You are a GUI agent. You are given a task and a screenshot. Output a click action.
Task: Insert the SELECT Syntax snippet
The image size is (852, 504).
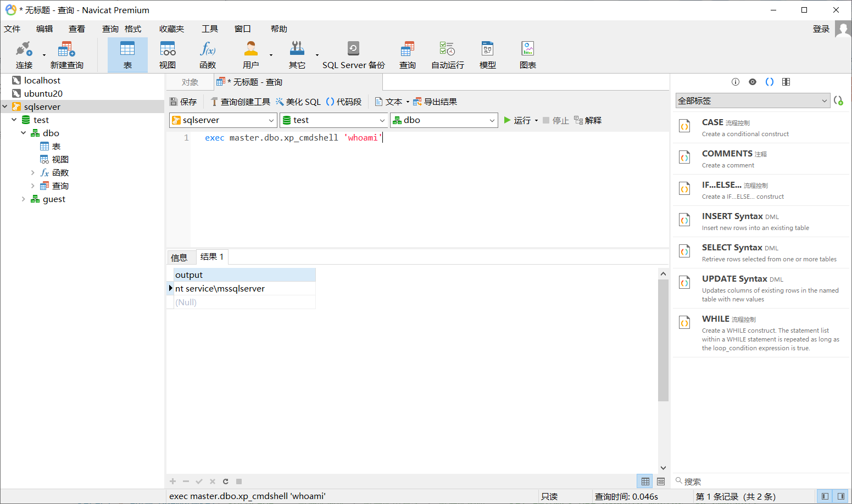click(x=761, y=253)
